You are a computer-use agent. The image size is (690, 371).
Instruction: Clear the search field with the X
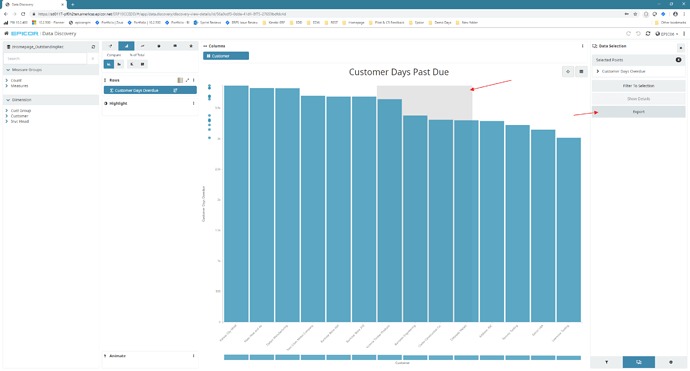(93, 59)
